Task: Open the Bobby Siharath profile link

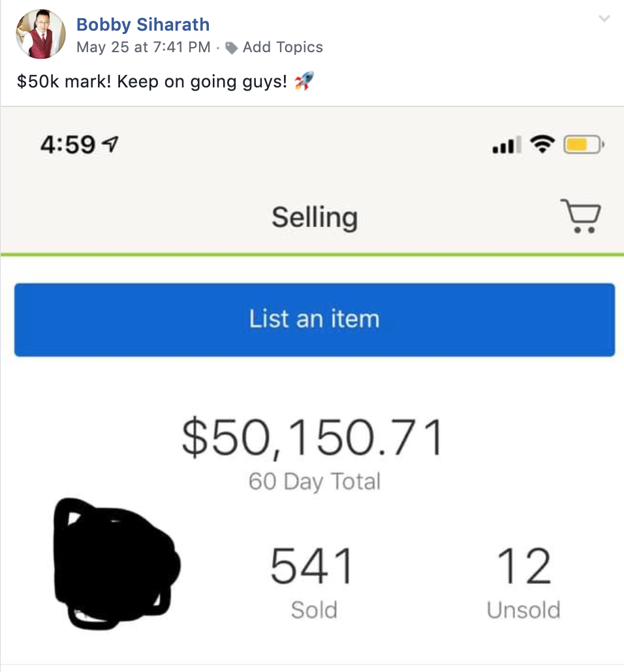Action: (x=143, y=24)
